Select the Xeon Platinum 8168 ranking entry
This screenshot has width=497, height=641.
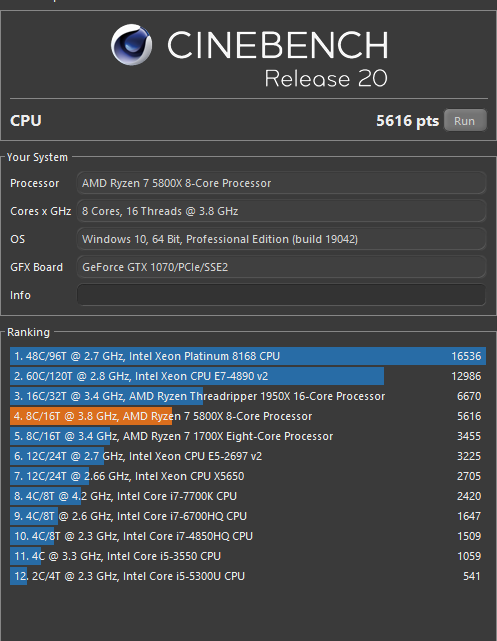click(x=248, y=356)
